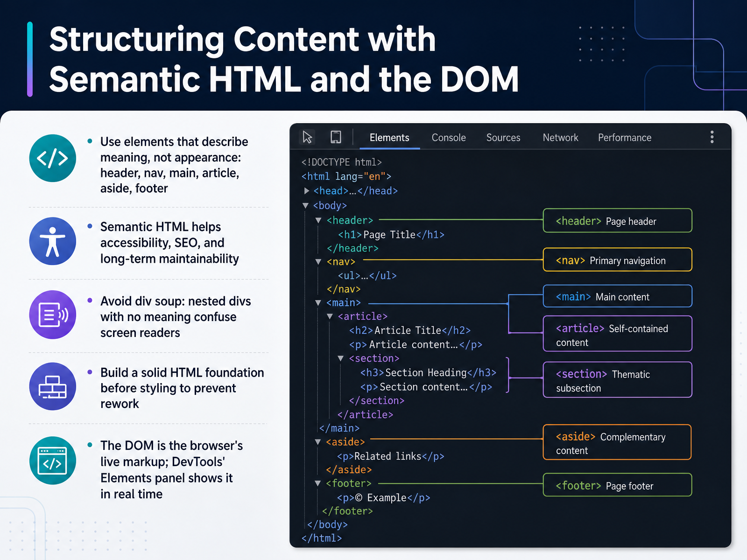747x560 pixels.
Task: Select the <!DOCTYPE html> line
Action: 342,162
